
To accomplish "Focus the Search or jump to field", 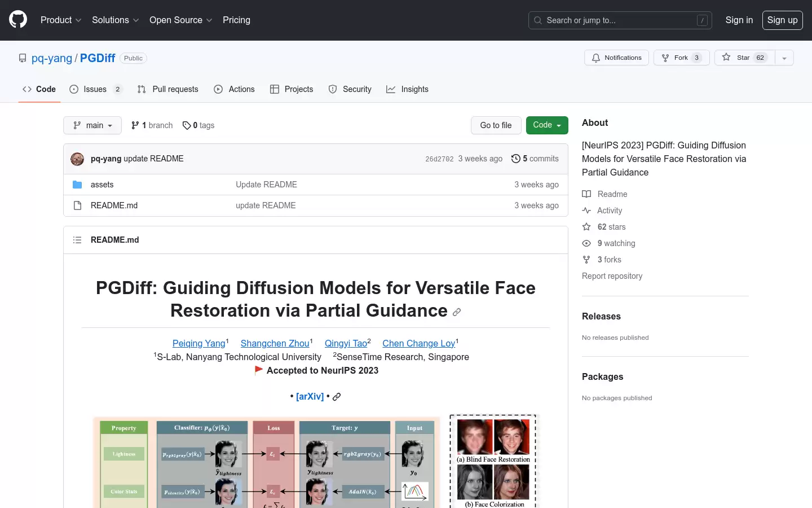I will [x=620, y=20].
